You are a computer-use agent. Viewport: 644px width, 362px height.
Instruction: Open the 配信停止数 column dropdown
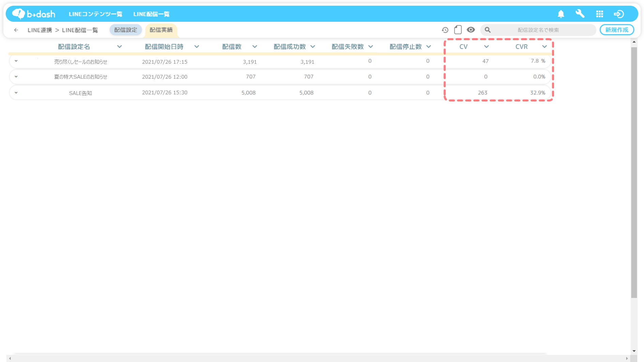pyautogui.click(x=428, y=47)
